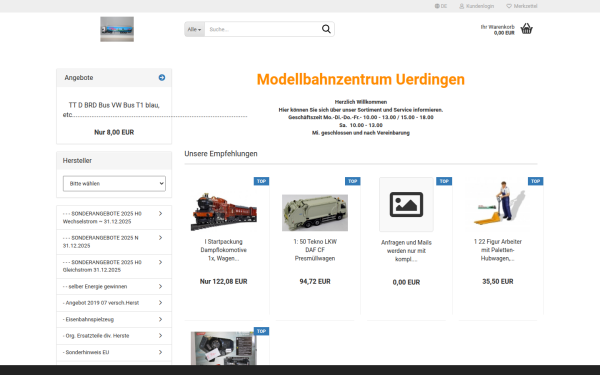Image resolution: width=600 pixels, height=375 pixels.
Task: Expand SONDERANGEBOTE 2025 H0 Gleichstrom chevron
Action: click(160, 262)
